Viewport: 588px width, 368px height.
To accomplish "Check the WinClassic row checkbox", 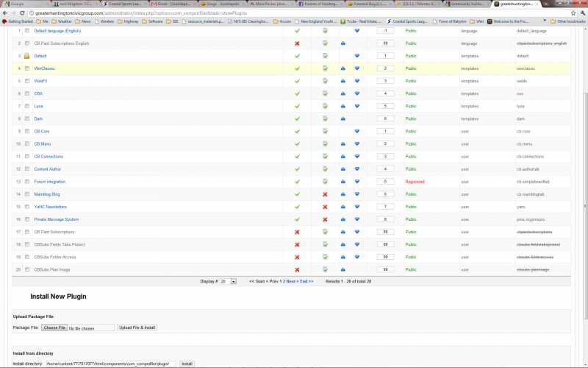I will pyautogui.click(x=27, y=68).
